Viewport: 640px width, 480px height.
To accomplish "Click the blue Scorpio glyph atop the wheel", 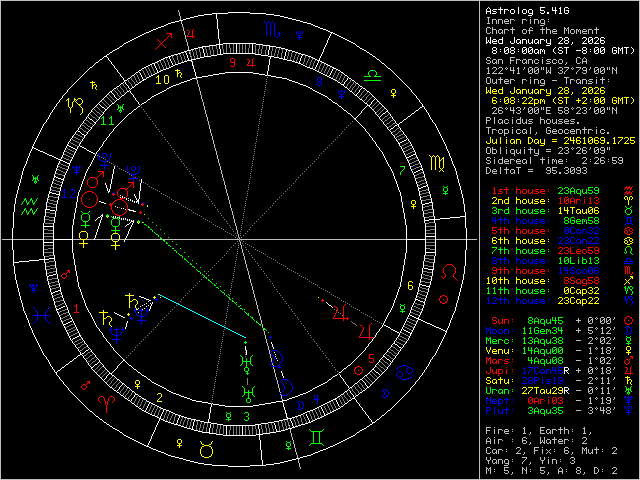I will click(x=272, y=31).
